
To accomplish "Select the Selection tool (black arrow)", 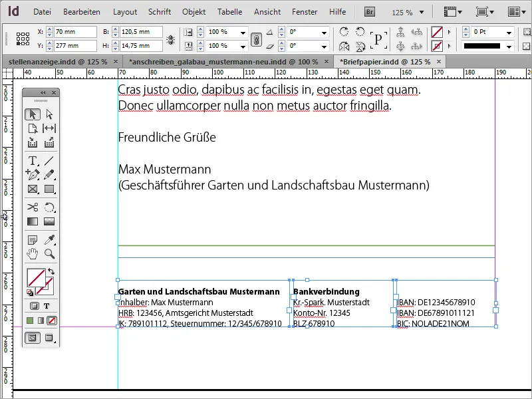I will click(x=33, y=114).
